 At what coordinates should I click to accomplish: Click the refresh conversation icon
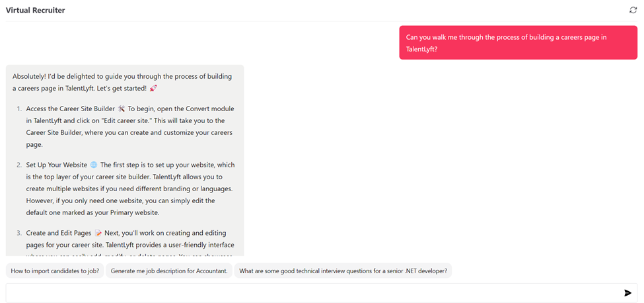633,10
